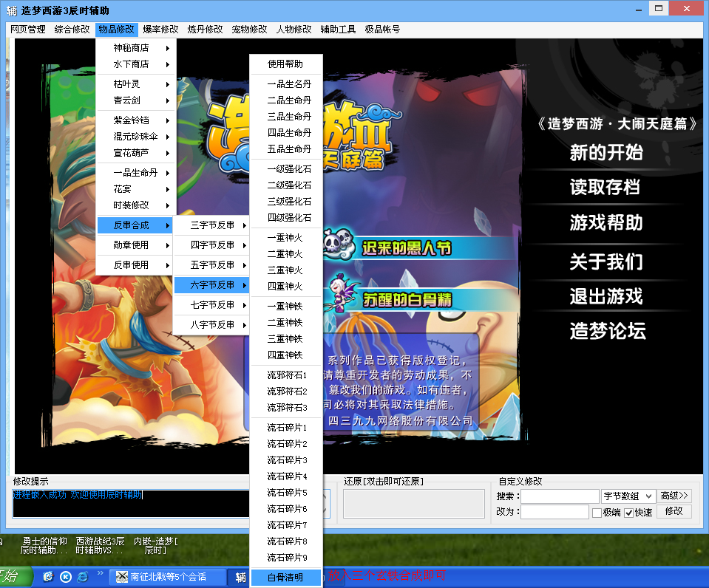Expand the 混元珍珠伞 submenu
This screenshot has height=588, width=709.
[136, 137]
